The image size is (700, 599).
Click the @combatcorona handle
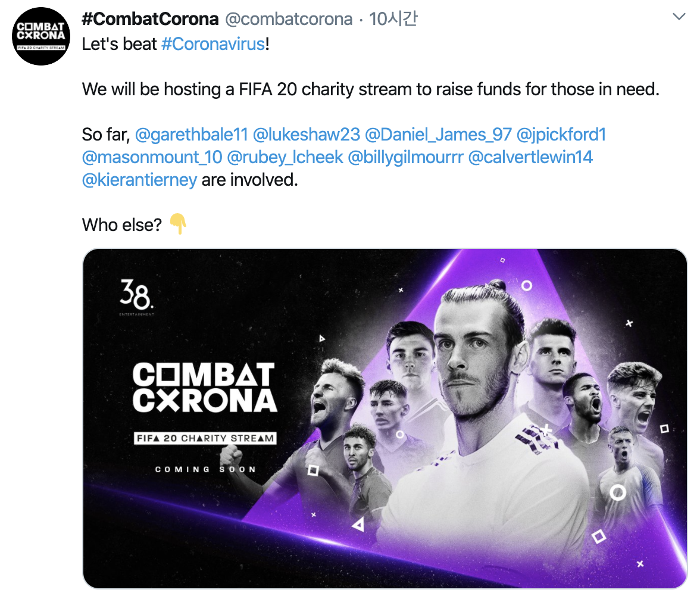(289, 19)
